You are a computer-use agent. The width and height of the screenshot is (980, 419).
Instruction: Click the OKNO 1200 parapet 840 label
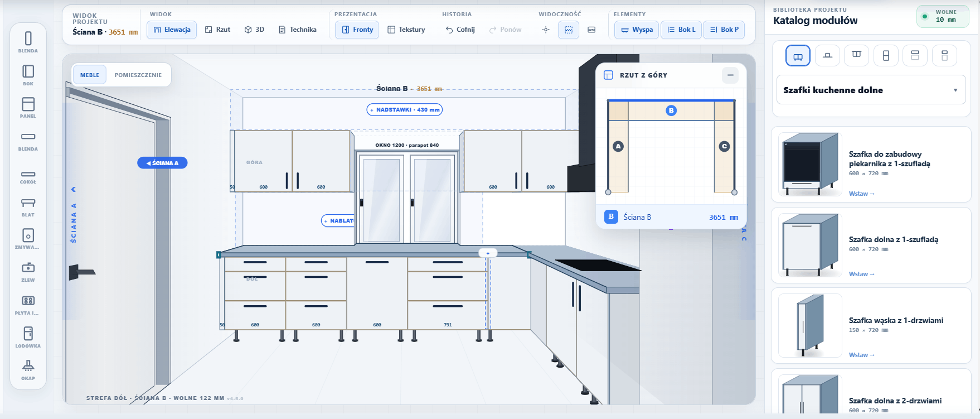coord(407,145)
